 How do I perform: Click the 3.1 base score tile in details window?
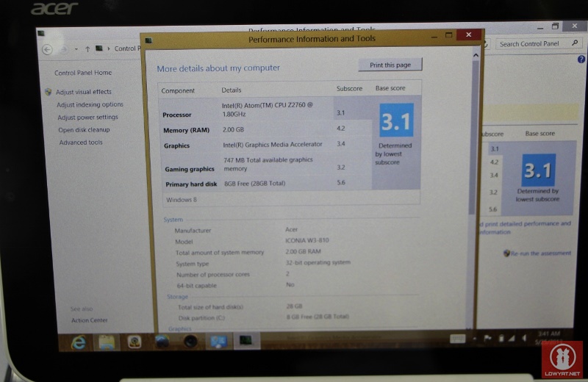pyautogui.click(x=396, y=120)
